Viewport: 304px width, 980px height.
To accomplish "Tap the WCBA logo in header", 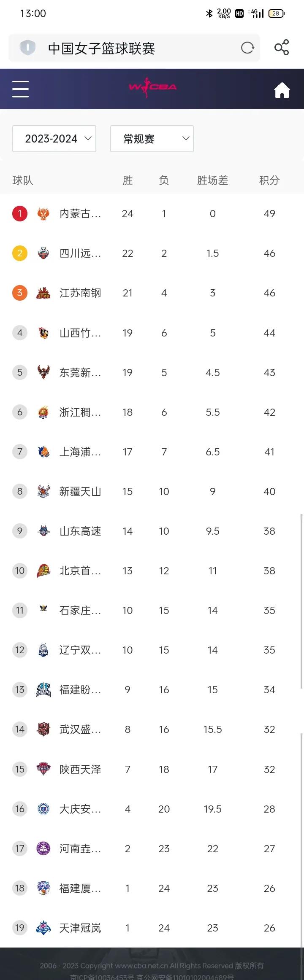I will pos(152,87).
